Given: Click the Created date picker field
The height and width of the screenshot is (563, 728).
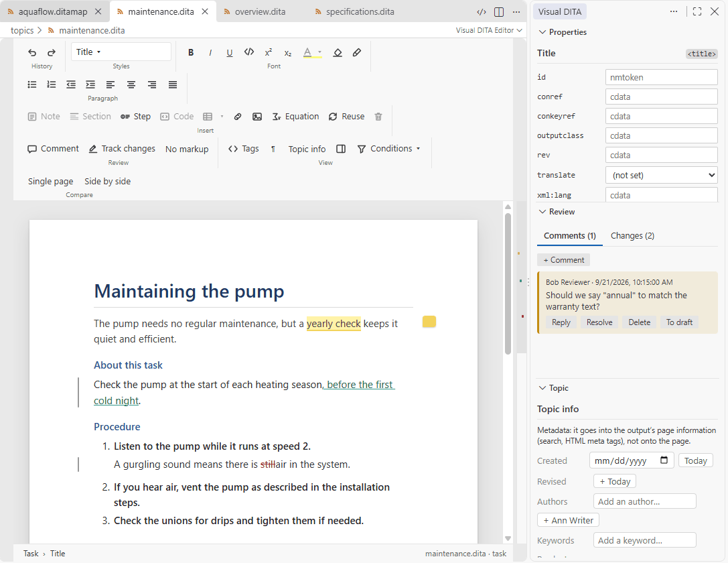Looking at the screenshot, I should click(x=632, y=461).
